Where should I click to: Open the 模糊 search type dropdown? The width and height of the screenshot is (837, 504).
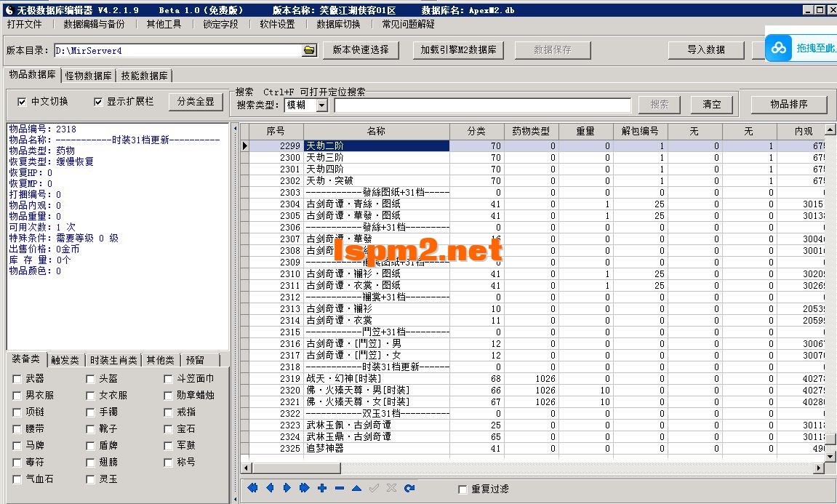(x=321, y=105)
